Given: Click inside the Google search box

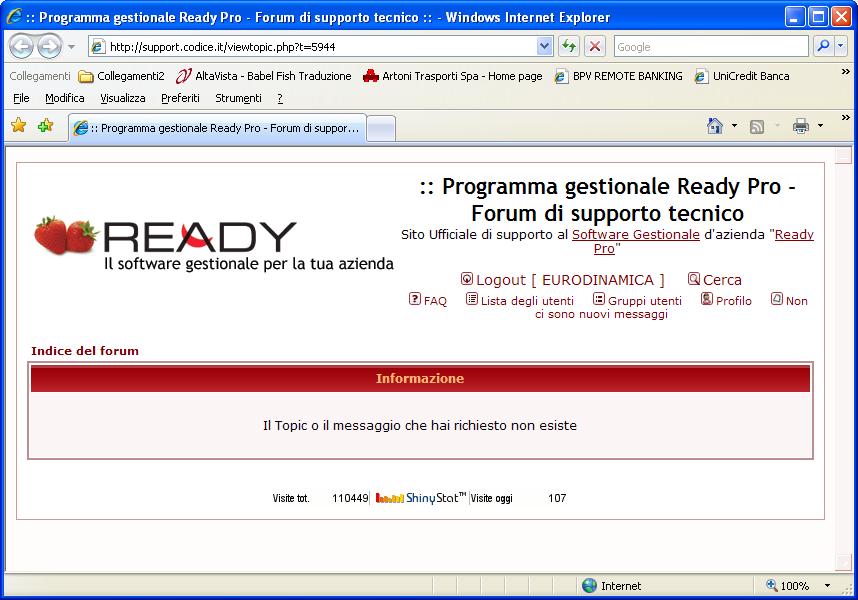Looking at the screenshot, I should [711, 46].
